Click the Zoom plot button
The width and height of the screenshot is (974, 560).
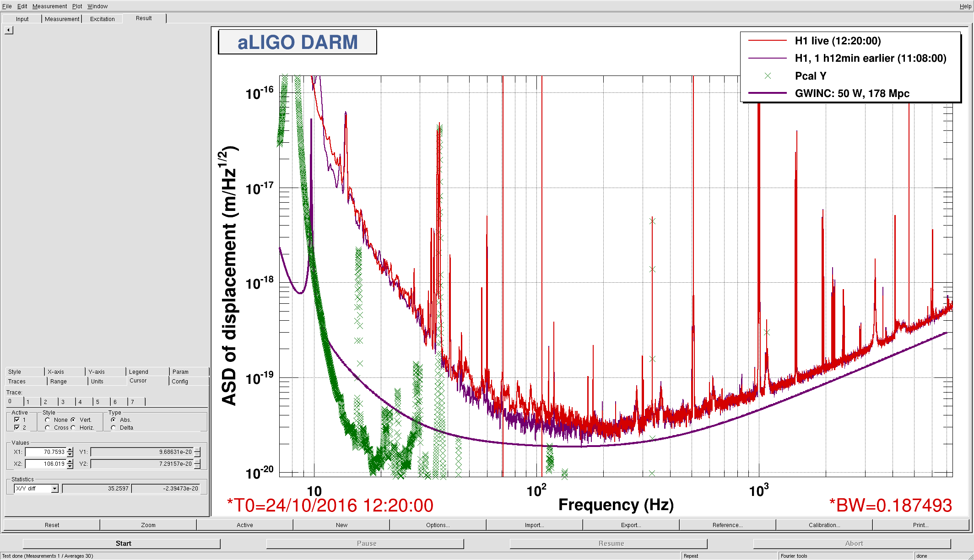pyautogui.click(x=148, y=525)
